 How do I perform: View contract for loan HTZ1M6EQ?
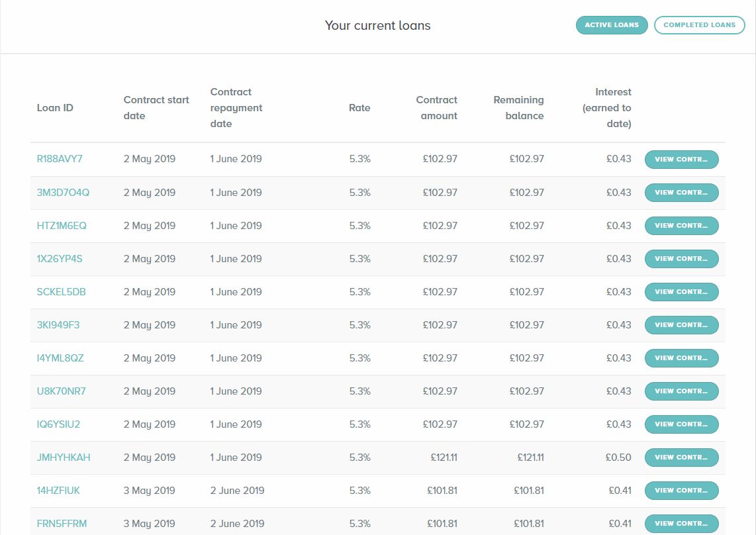[681, 225]
